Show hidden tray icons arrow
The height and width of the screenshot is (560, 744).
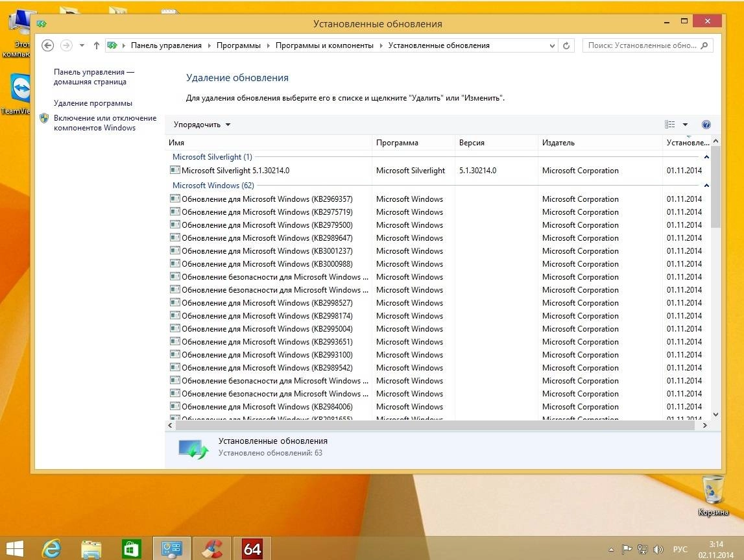611,550
